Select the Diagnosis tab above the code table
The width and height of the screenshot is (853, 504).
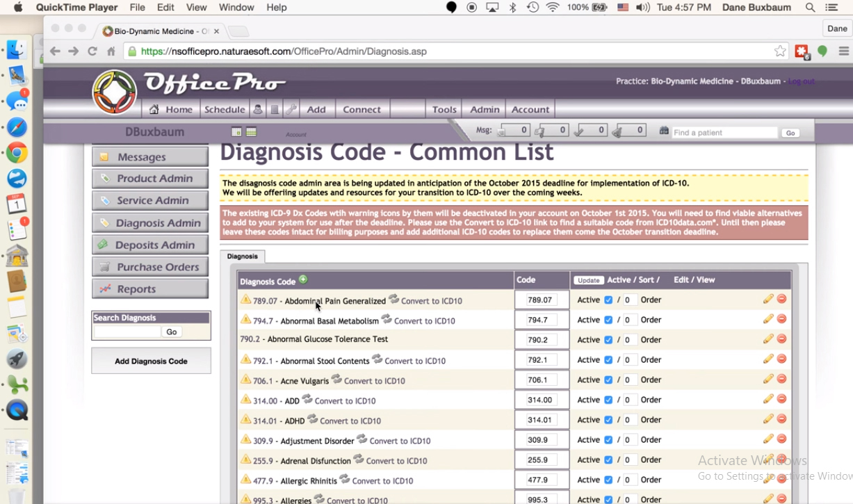[242, 257]
